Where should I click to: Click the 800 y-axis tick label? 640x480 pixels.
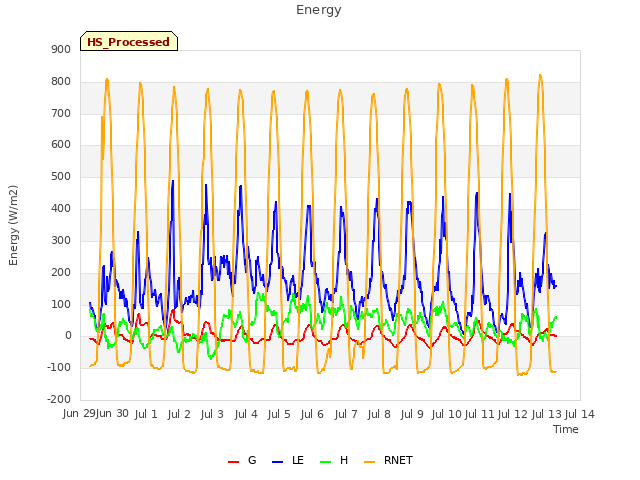click(x=61, y=81)
